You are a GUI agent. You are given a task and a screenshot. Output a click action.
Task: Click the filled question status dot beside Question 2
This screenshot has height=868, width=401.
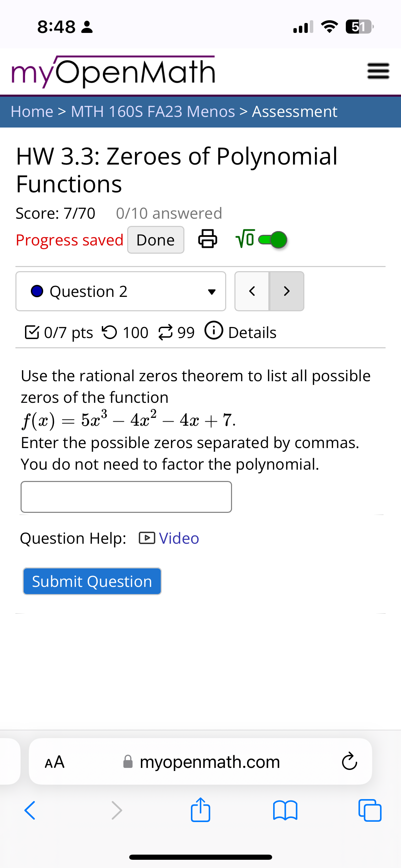click(37, 291)
